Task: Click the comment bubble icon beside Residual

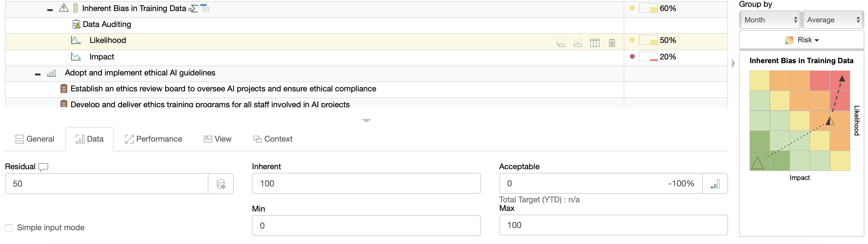Action: tap(44, 167)
